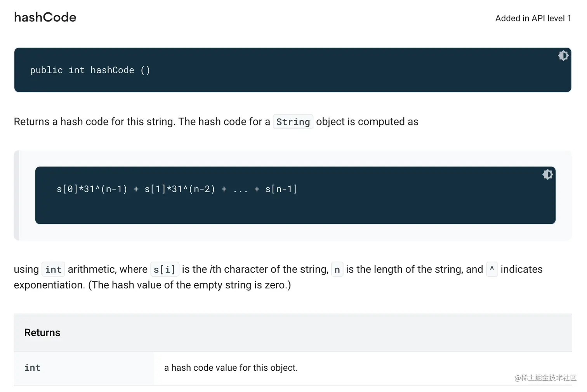The height and width of the screenshot is (392, 587).
Task: Click the int inline code chip
Action: 53,269
